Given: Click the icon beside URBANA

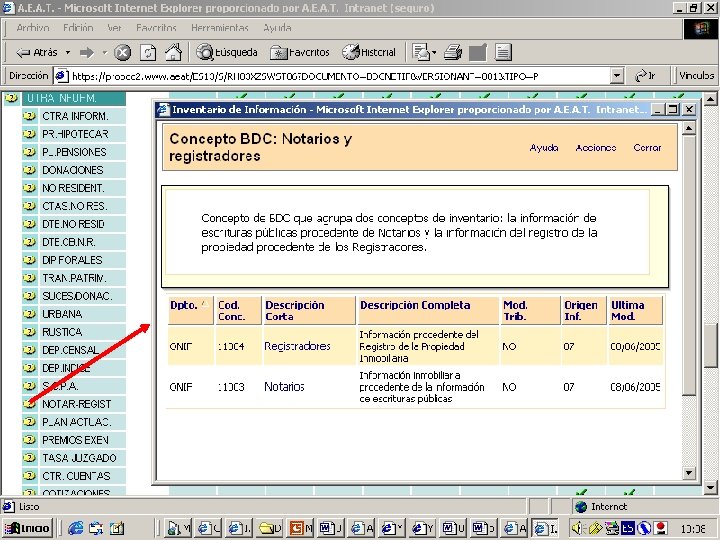Looking at the screenshot, I should 29,314.
